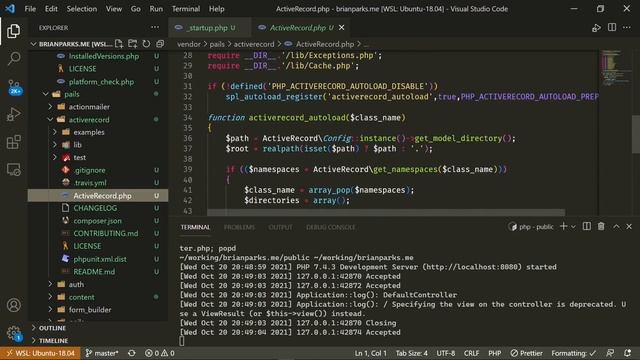Open the Go menu
The image size is (640, 360).
click(x=136, y=9)
